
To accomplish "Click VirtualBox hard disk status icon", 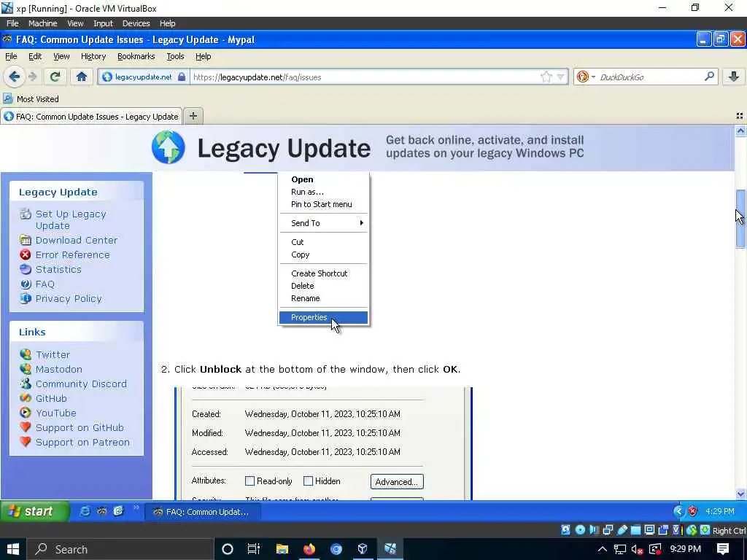I will click(x=566, y=530).
